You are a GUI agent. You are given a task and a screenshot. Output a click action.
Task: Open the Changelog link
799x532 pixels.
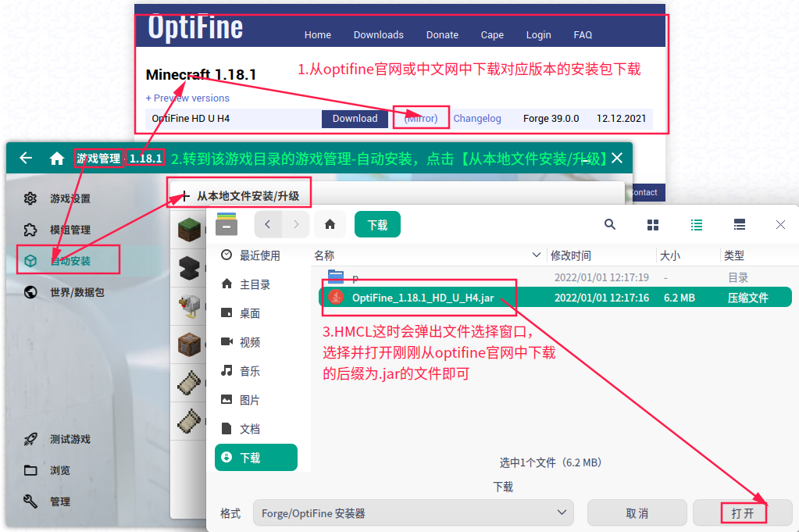click(477, 118)
